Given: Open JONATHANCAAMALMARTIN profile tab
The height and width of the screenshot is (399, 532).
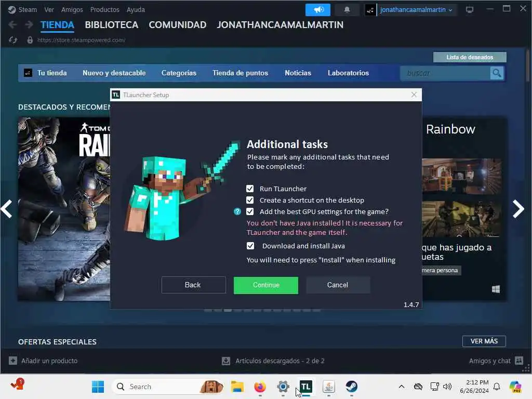Looking at the screenshot, I should pos(280,25).
